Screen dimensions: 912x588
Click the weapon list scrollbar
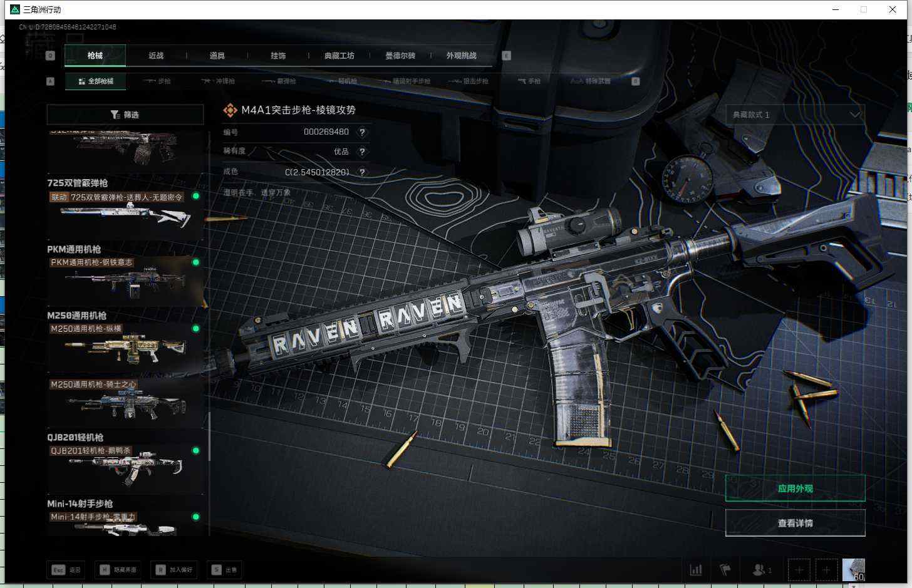click(x=209, y=436)
